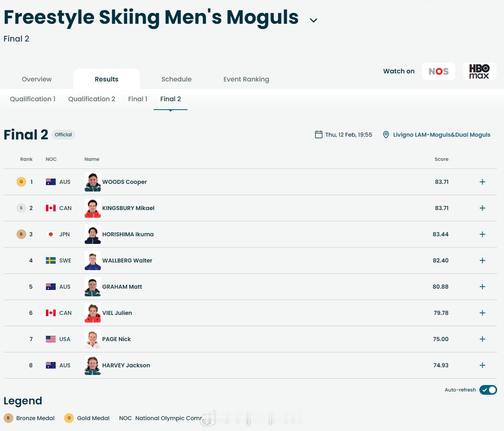Click the Sweden flag icon
The image size is (504, 431).
click(x=51, y=260)
